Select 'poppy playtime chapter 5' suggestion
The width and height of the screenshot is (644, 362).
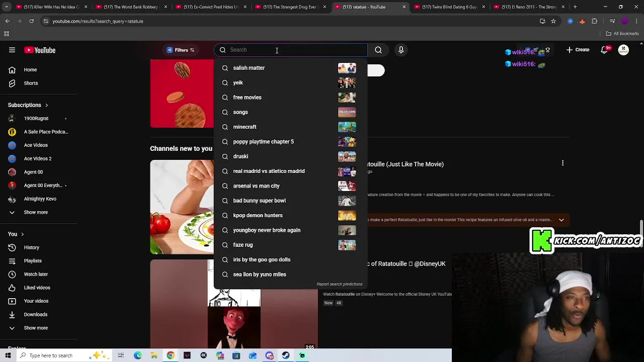[x=290, y=141]
